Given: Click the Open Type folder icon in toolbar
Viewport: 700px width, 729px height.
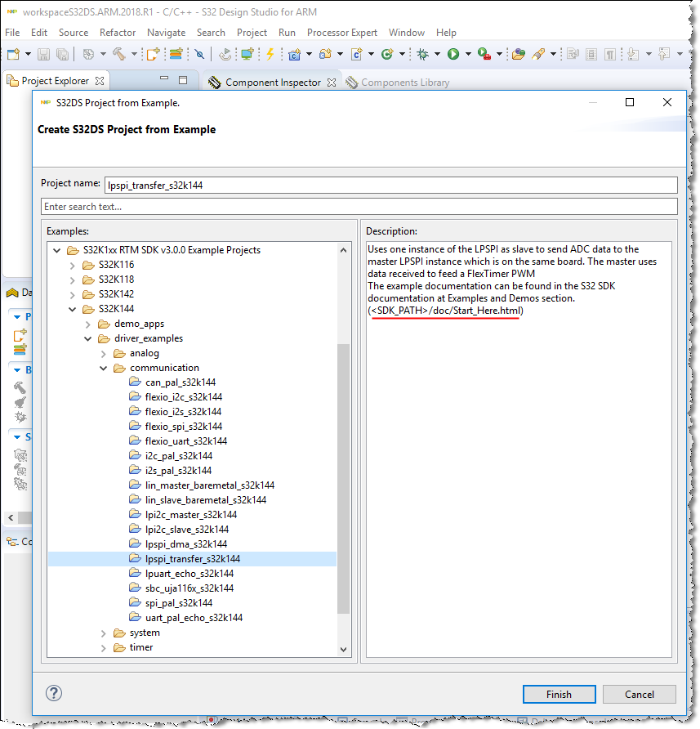Looking at the screenshot, I should point(518,55).
